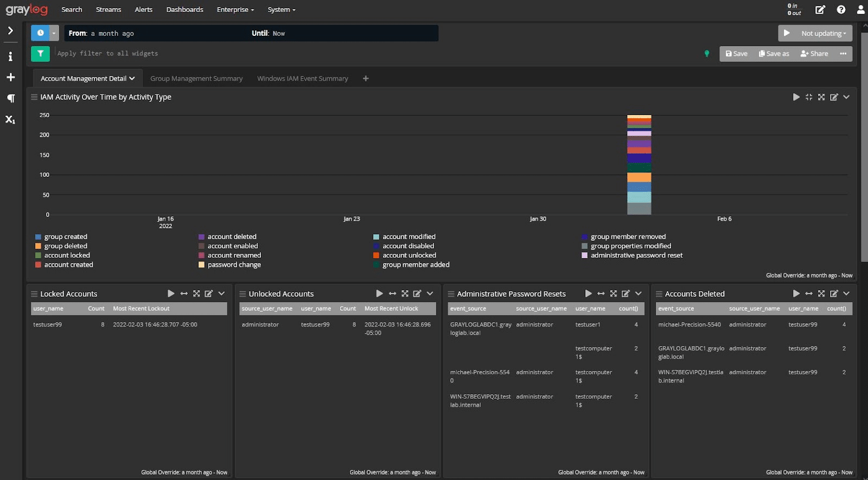Toggle the account created legend series
Viewport: 868px width, 480px height.
pyautogui.click(x=68, y=265)
